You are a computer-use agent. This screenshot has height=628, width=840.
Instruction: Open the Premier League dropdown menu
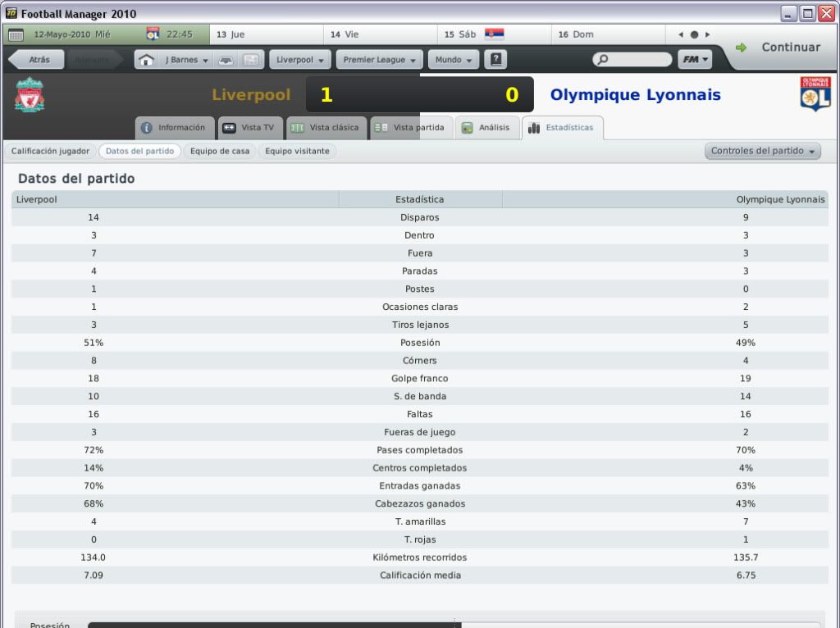pyautogui.click(x=379, y=60)
